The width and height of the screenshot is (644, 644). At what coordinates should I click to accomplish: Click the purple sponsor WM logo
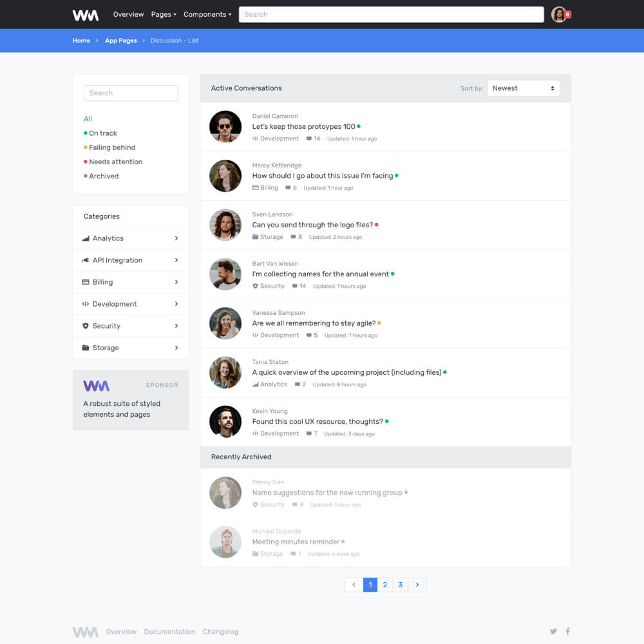click(96, 386)
